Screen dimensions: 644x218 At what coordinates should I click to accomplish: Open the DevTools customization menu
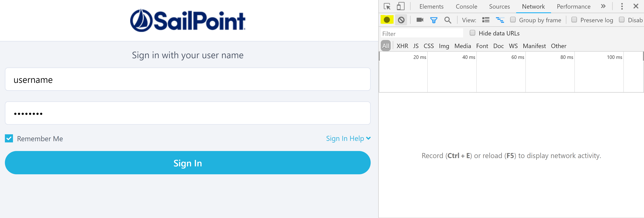[x=622, y=6]
